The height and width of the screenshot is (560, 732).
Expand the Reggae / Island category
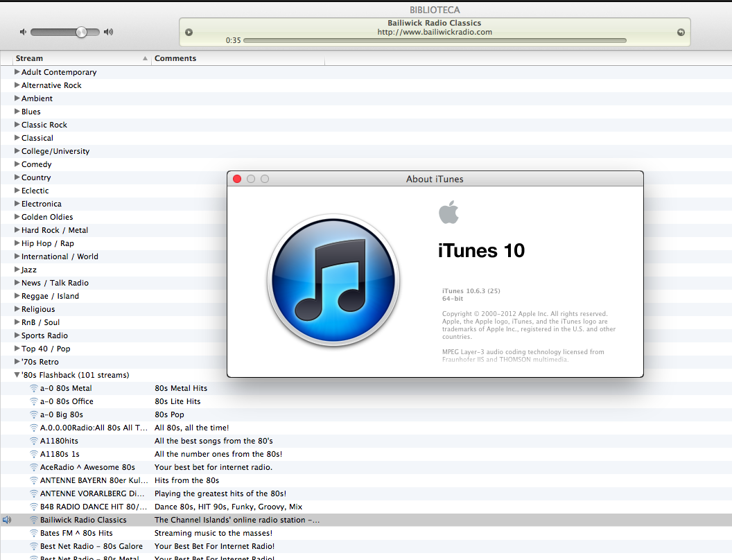click(17, 296)
